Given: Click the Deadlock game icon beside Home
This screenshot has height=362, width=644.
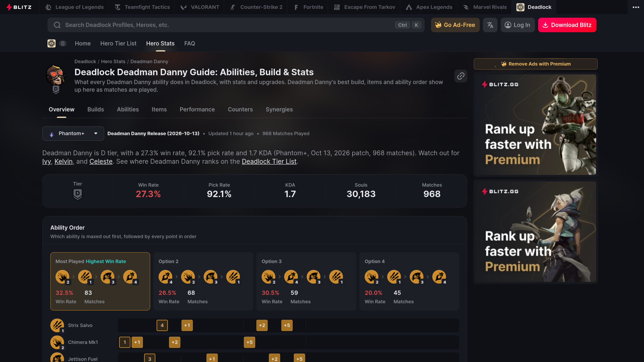Looking at the screenshot, I should click(52, 43).
